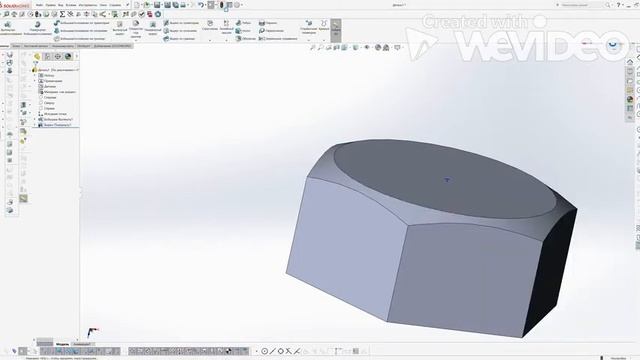Select the Draft feature

(x=243, y=31)
